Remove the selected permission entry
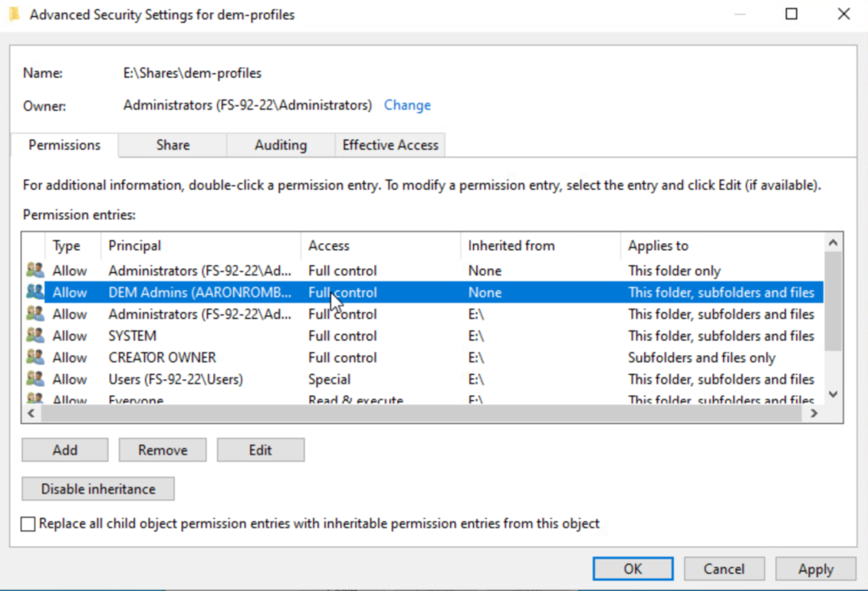The height and width of the screenshot is (591, 868). (163, 450)
